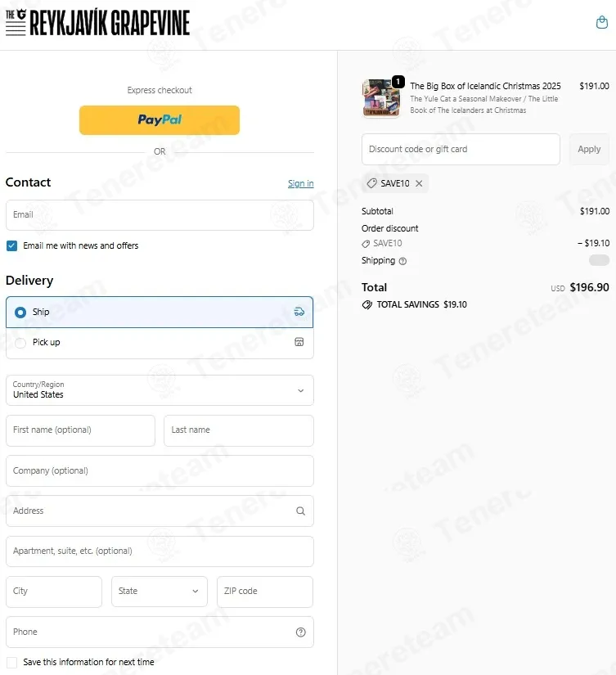Image resolution: width=616 pixels, height=675 pixels.
Task: Click the pickup store icon
Action: [x=299, y=342]
